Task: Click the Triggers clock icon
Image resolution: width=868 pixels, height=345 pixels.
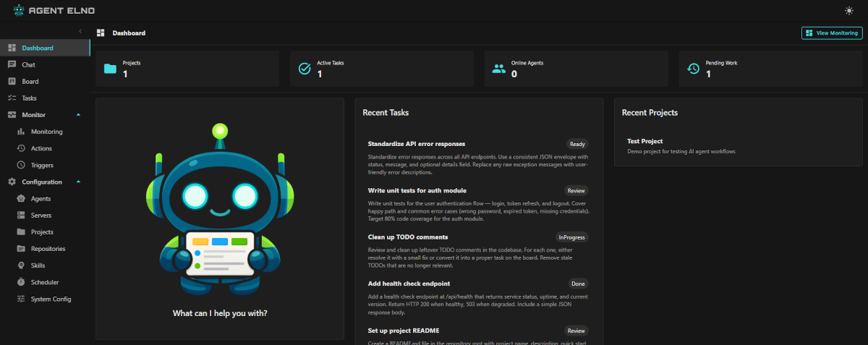Action: pyautogui.click(x=21, y=165)
